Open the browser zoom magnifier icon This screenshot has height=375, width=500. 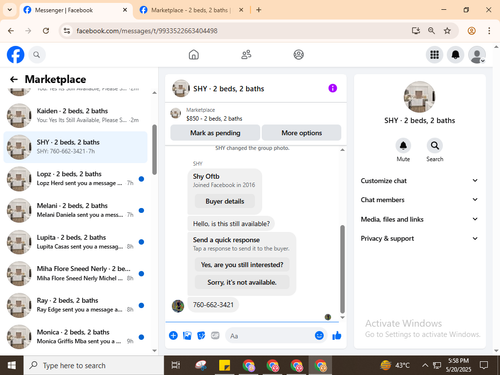[431, 31]
